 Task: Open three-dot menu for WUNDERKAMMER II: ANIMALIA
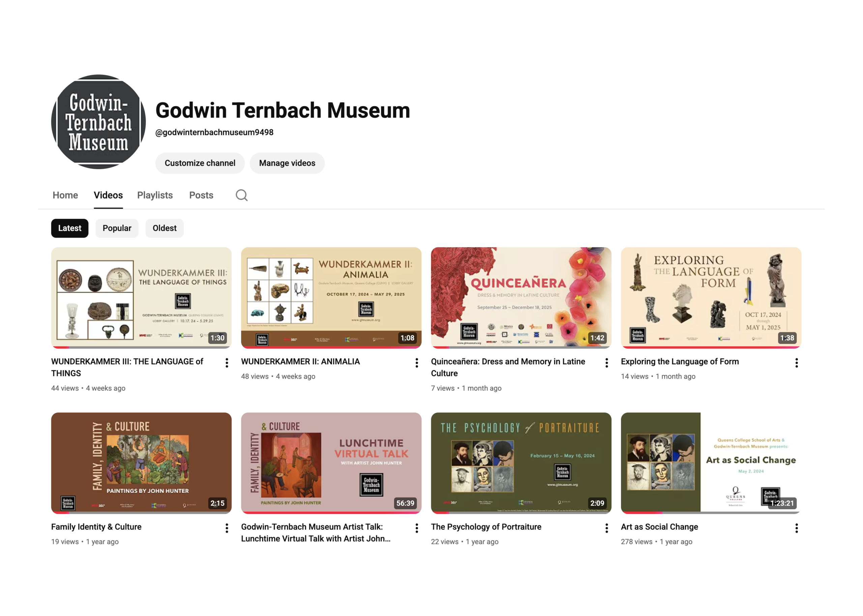[417, 363]
